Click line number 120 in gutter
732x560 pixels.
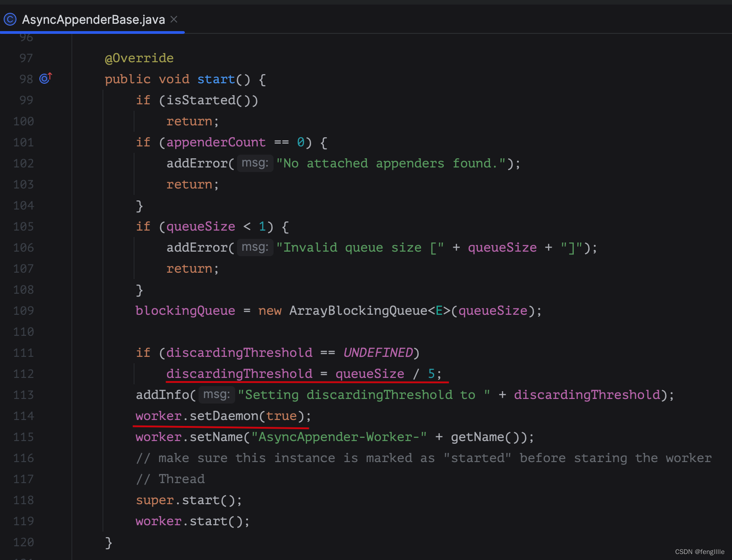(23, 542)
